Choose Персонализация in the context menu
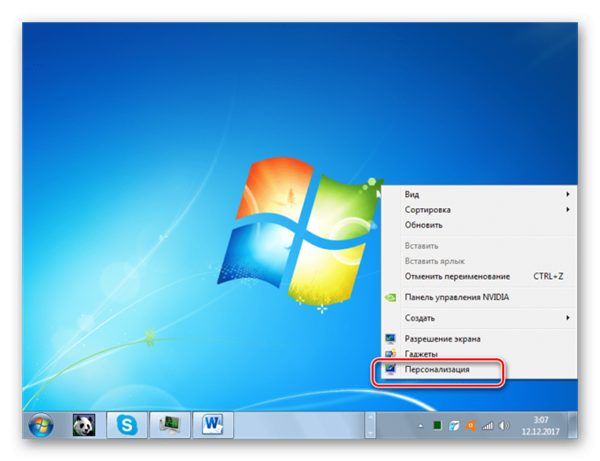This screenshot has width=600, height=461. pyautogui.click(x=480, y=370)
